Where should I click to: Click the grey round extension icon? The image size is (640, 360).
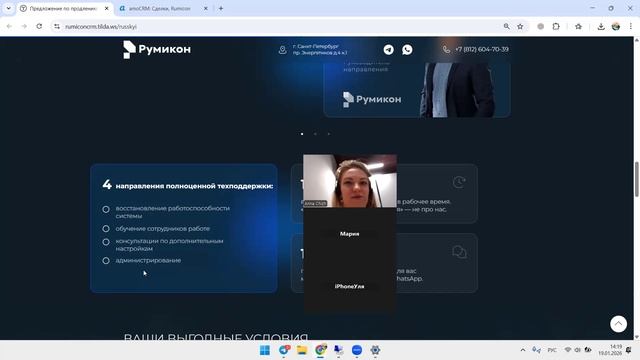coord(540,27)
